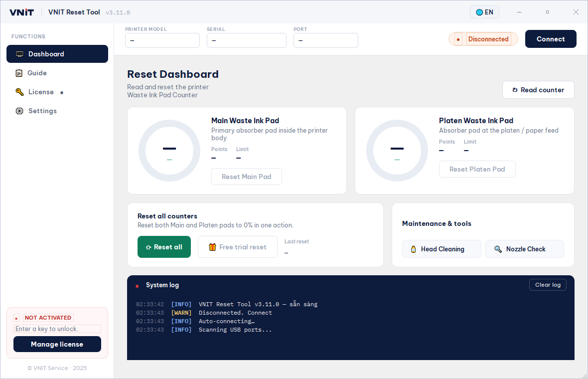
Task: Click the version text v3.11.0
Action: [x=118, y=13]
